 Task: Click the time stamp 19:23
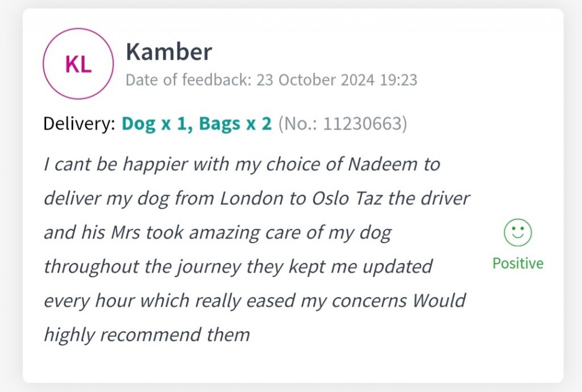pos(398,80)
